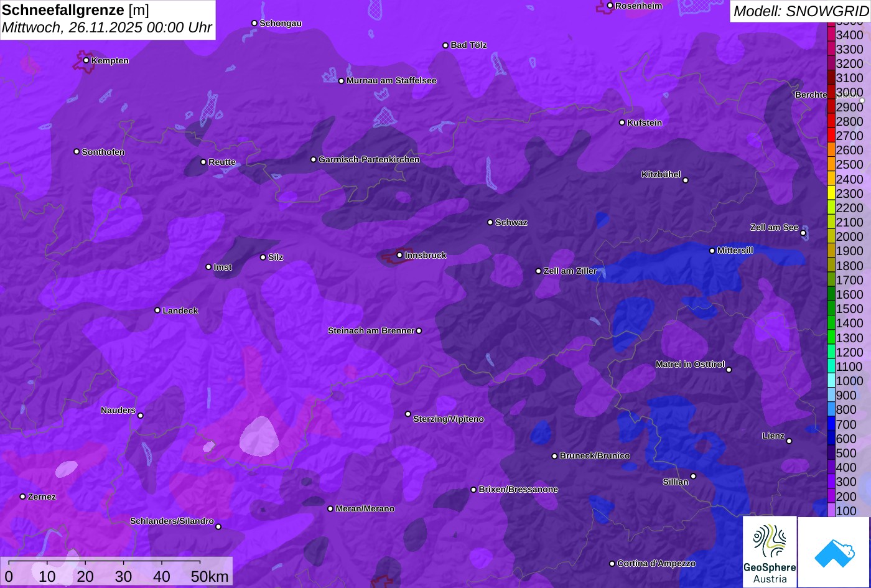
Task: Select the Garmisch-Partenkirchen label
Action: 369,159
